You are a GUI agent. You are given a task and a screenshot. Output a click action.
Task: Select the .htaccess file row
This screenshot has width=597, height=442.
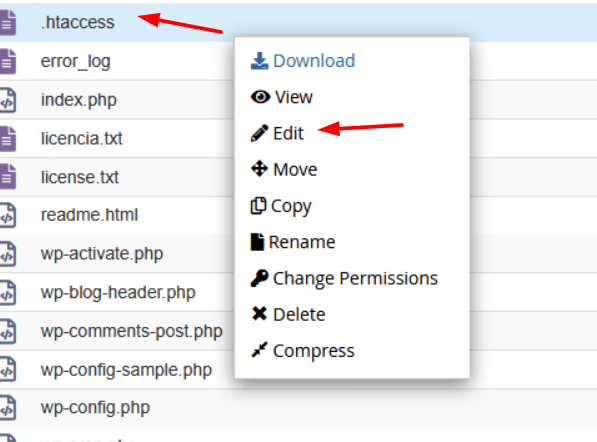298,22
